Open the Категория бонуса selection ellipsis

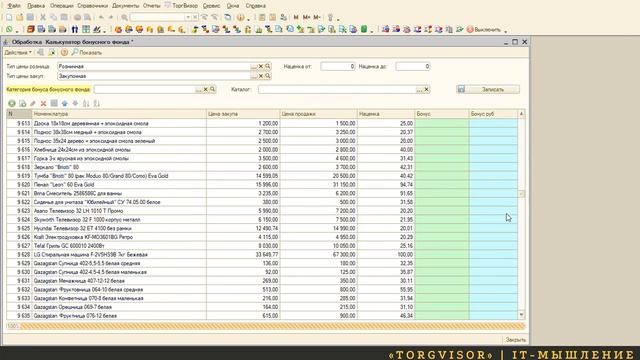tap(199, 89)
